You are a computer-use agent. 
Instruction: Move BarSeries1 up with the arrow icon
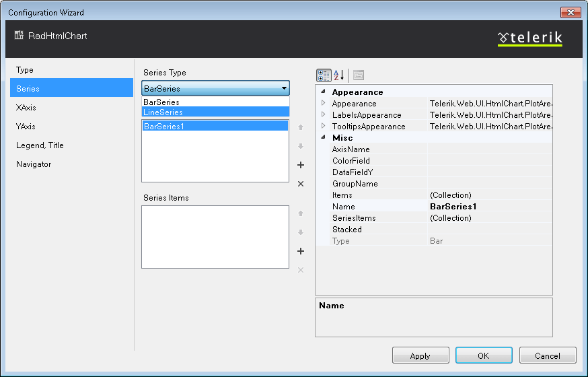(x=301, y=127)
